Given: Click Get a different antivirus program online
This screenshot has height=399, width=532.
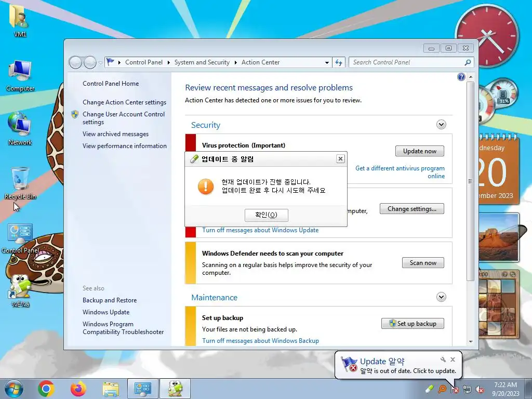Looking at the screenshot, I should pos(400,172).
